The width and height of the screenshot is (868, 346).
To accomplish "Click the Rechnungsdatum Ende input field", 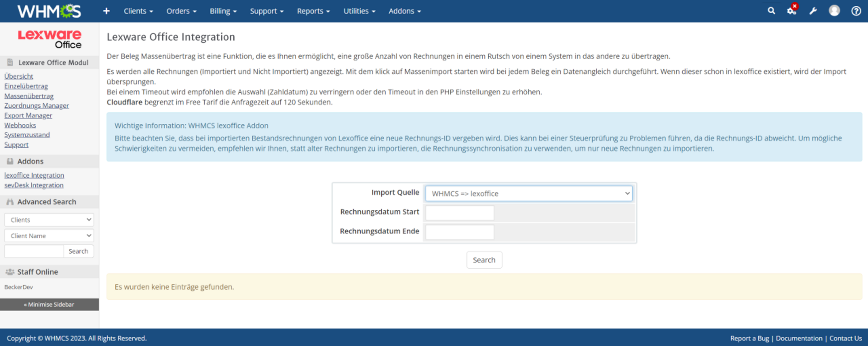I will [x=459, y=232].
